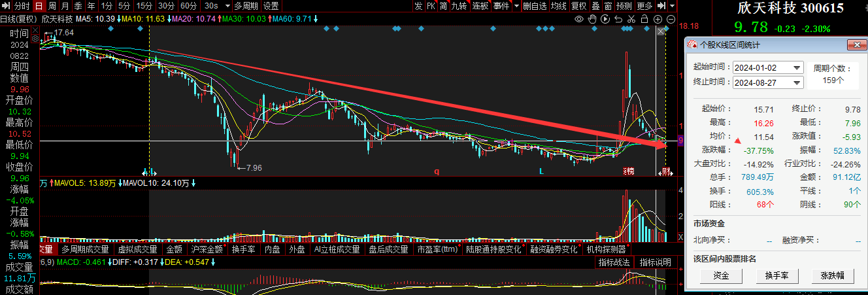868x295 pixels.
Task: Select the 日 daily period tab
Action: 38,6
